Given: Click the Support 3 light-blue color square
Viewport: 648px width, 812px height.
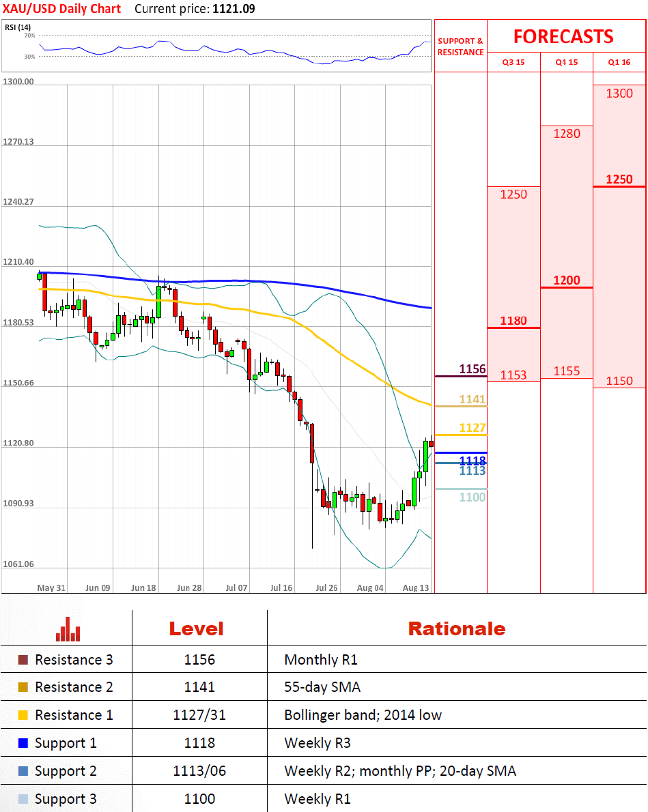Looking at the screenshot, I should [x=23, y=799].
